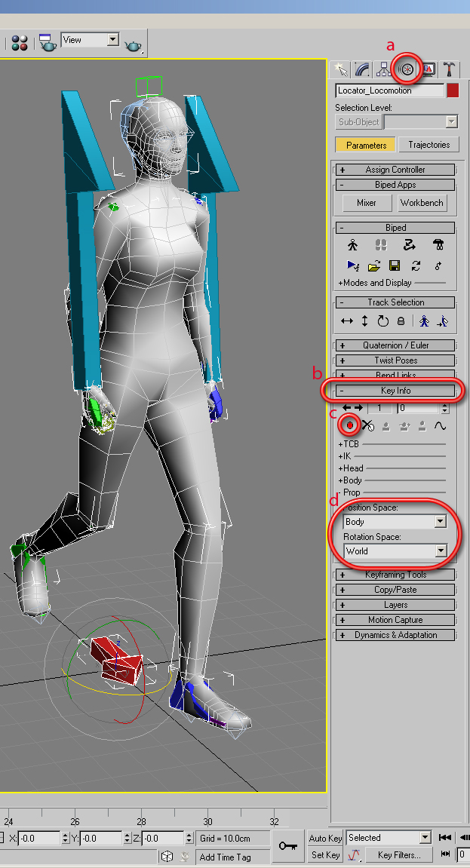Open Key Filters dialog
Screen dimensions: 470x868
pos(398,854)
